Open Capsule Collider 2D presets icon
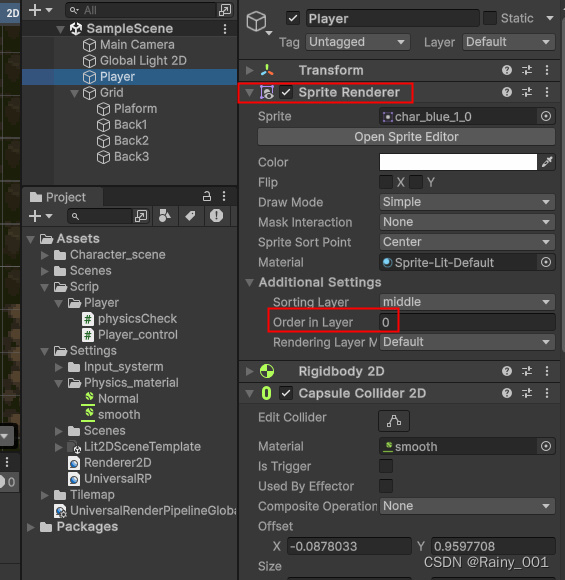Screen dimensions: 565x580 pos(527,393)
